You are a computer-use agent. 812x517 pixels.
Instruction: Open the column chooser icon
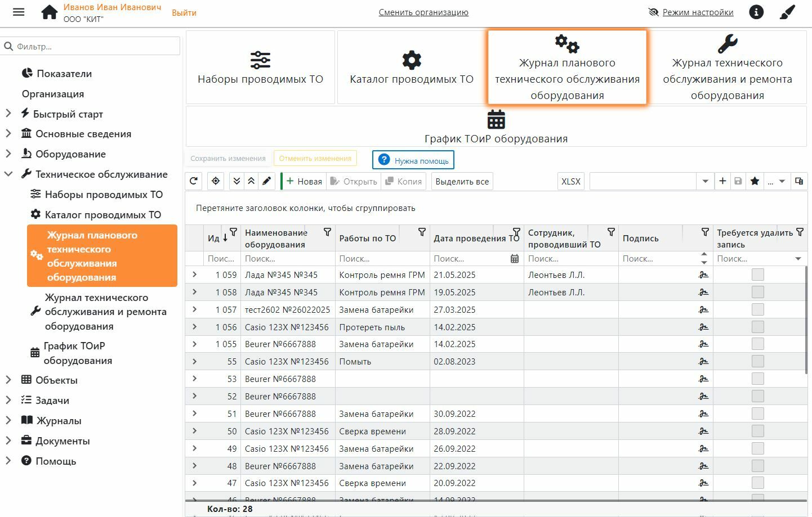[x=798, y=181]
